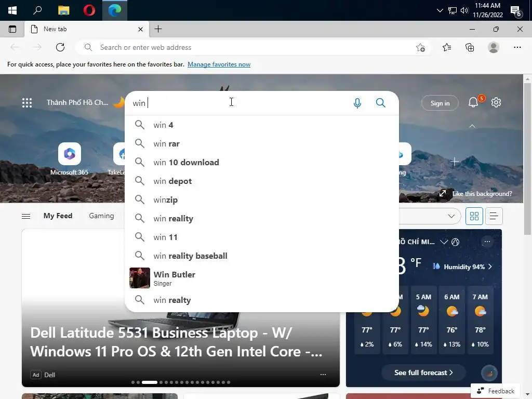Open network status tray icon
This screenshot has height=399, width=532.
(x=453, y=10)
